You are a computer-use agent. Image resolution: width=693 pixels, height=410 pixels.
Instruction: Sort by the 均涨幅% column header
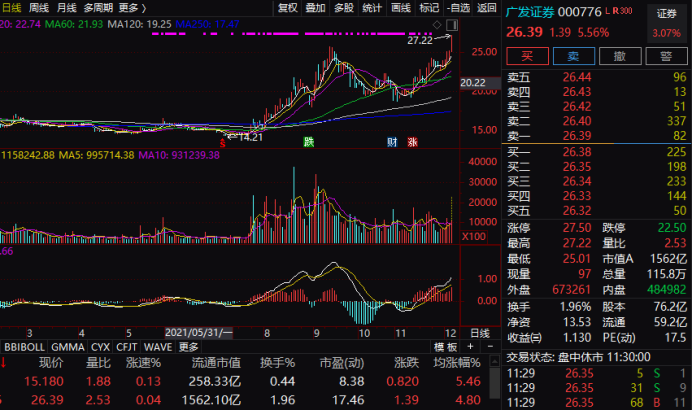pyautogui.click(x=457, y=363)
